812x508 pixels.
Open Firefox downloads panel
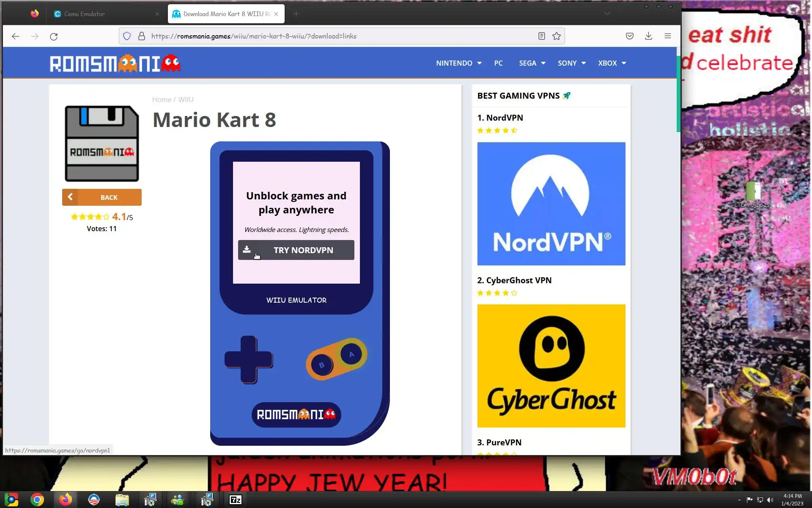[x=648, y=36]
